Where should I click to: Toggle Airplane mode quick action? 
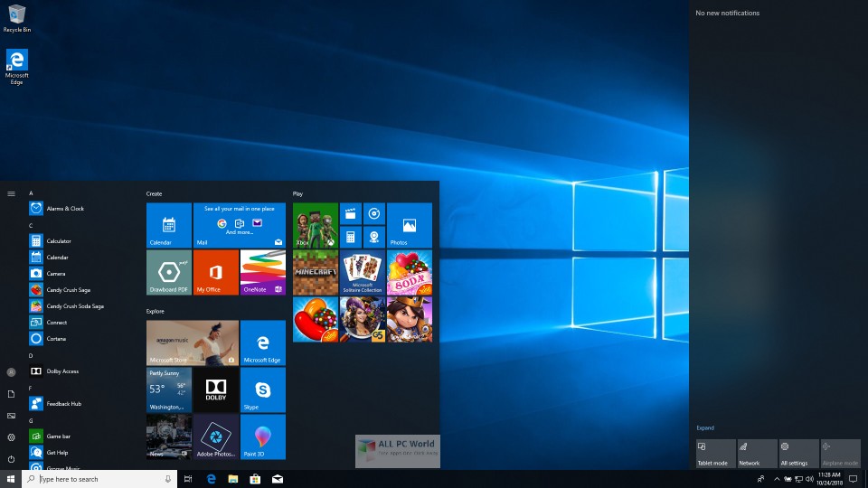840,453
